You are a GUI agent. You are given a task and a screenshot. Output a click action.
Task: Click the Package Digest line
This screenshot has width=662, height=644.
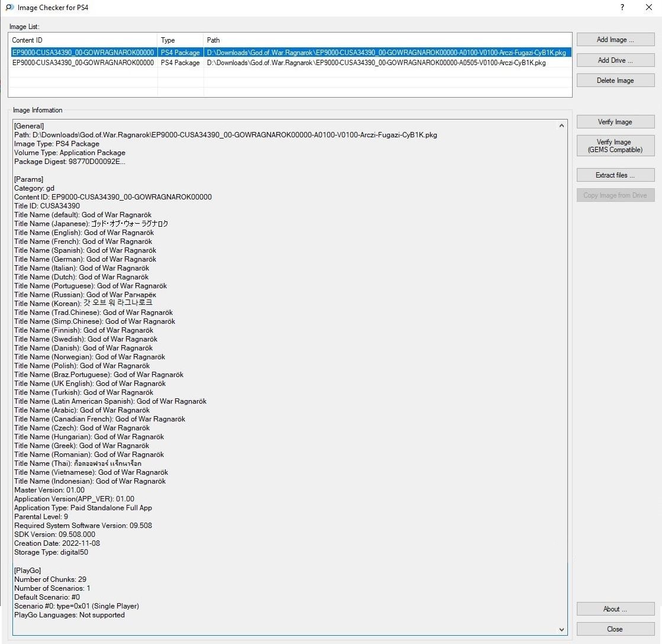click(x=70, y=162)
